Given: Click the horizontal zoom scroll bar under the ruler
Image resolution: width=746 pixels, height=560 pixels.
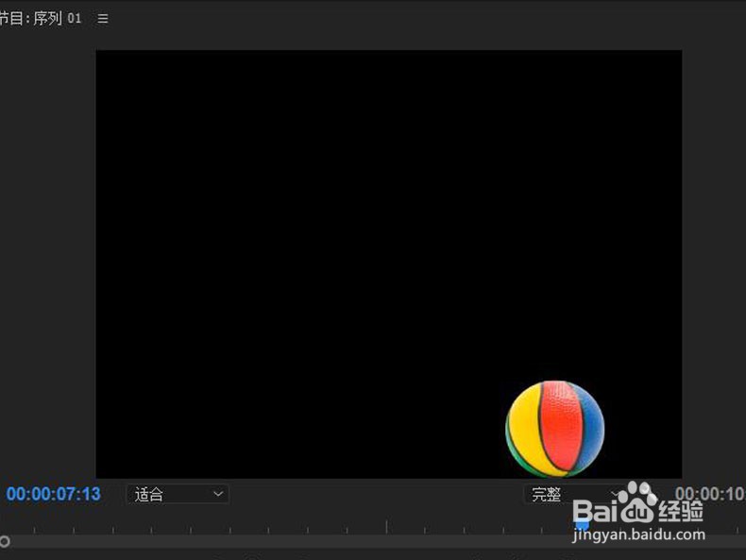Looking at the screenshot, I should (373, 541).
